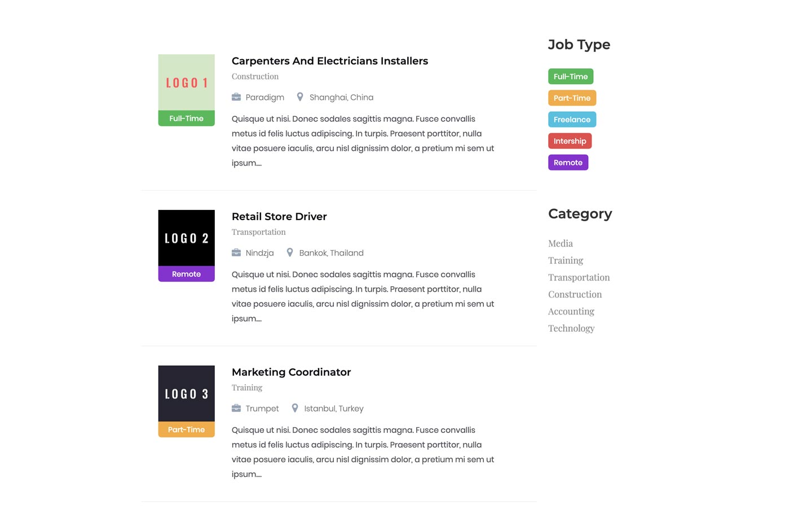The width and height of the screenshot is (812, 508).
Task: Click the location pin near Shanghai, China
Action: [300, 97]
